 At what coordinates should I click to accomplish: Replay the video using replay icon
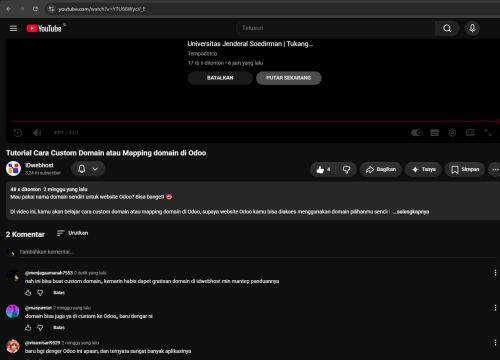(18, 133)
